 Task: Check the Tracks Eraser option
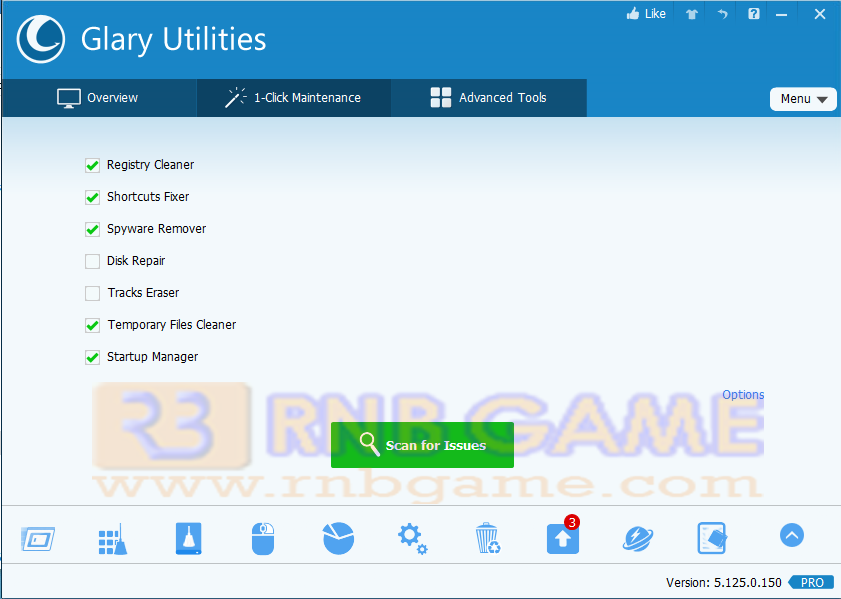(x=92, y=293)
